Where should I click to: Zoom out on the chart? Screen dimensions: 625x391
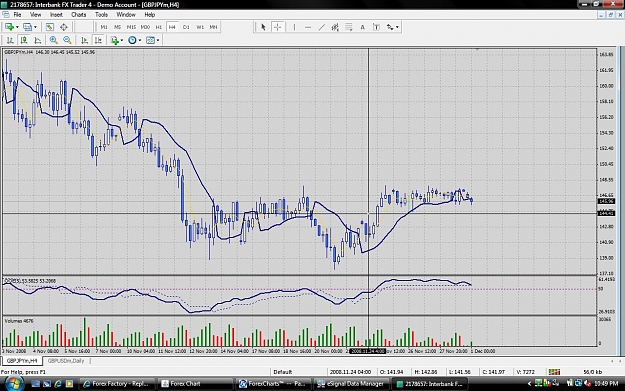pos(67,40)
